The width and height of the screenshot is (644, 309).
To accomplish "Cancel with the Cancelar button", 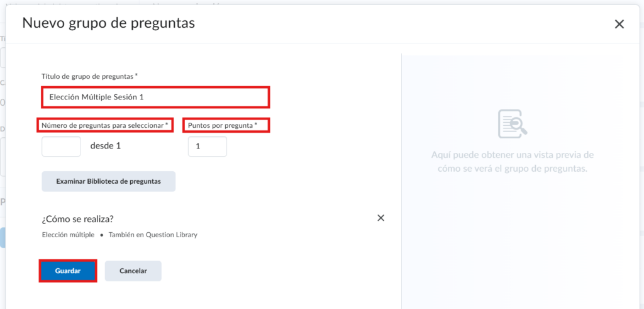I will [133, 271].
